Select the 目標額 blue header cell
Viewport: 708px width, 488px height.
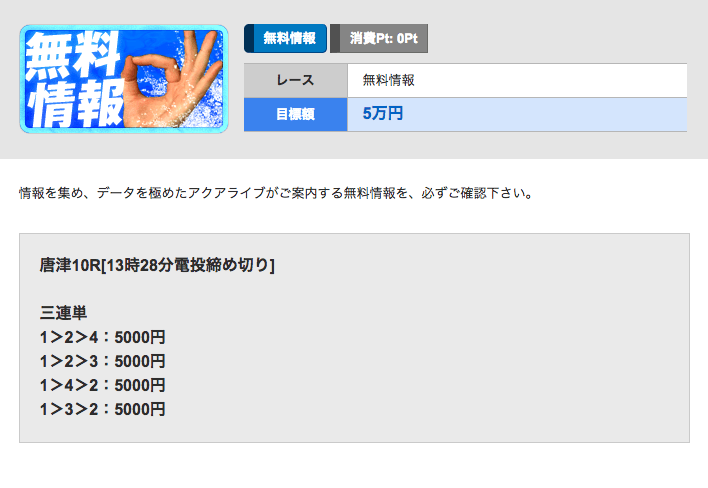(295, 114)
